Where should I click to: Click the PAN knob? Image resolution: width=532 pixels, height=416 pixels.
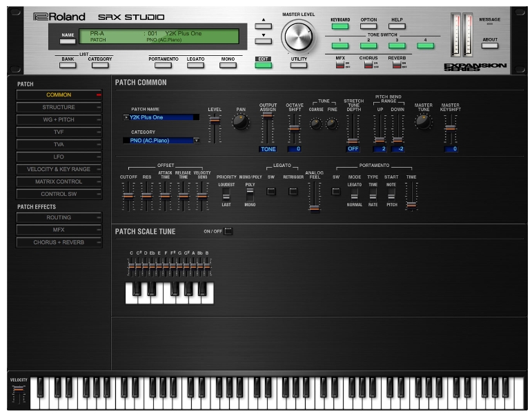click(x=241, y=122)
